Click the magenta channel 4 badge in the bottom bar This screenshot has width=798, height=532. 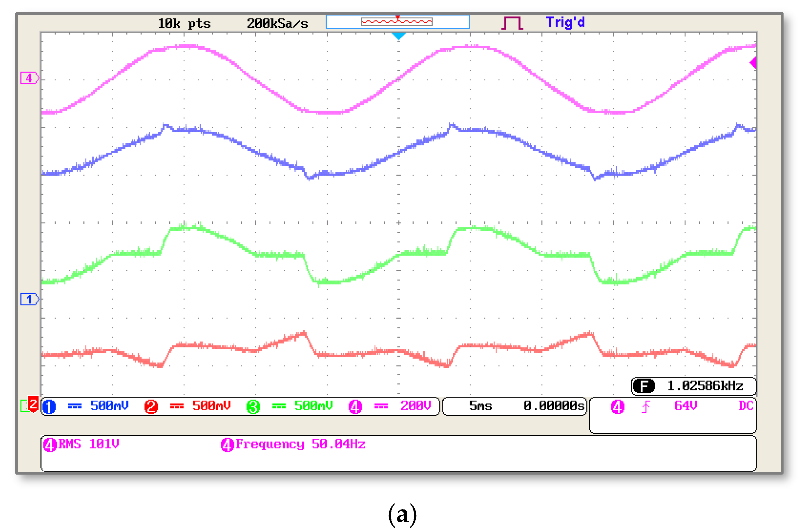tap(355, 407)
